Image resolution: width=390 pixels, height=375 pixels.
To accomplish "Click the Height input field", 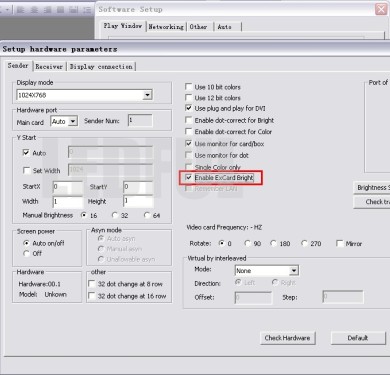I will tap(138, 202).
